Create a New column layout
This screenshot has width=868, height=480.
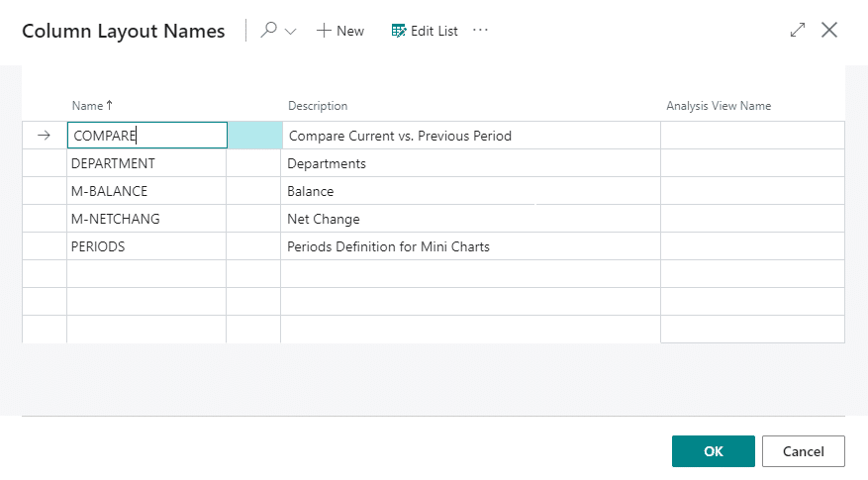(339, 31)
